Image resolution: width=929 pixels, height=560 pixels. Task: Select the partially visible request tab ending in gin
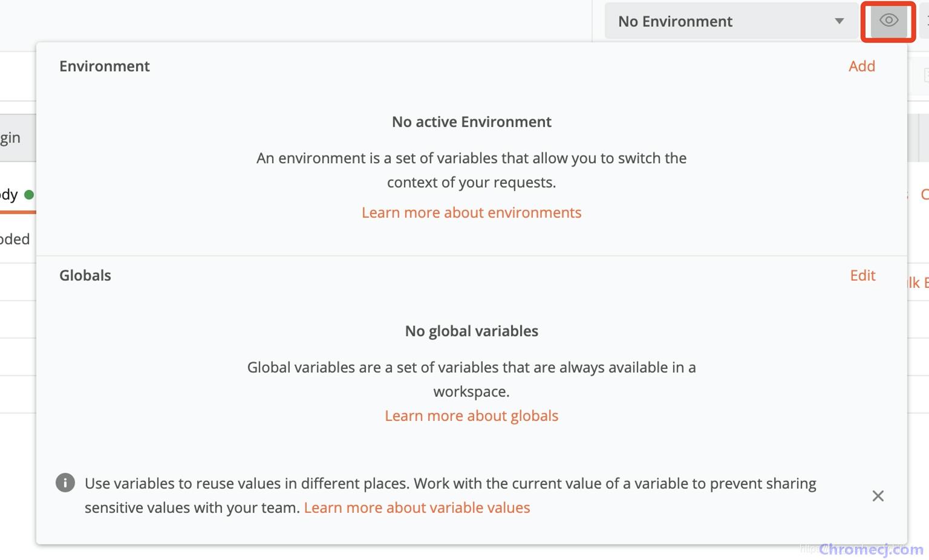(18, 137)
